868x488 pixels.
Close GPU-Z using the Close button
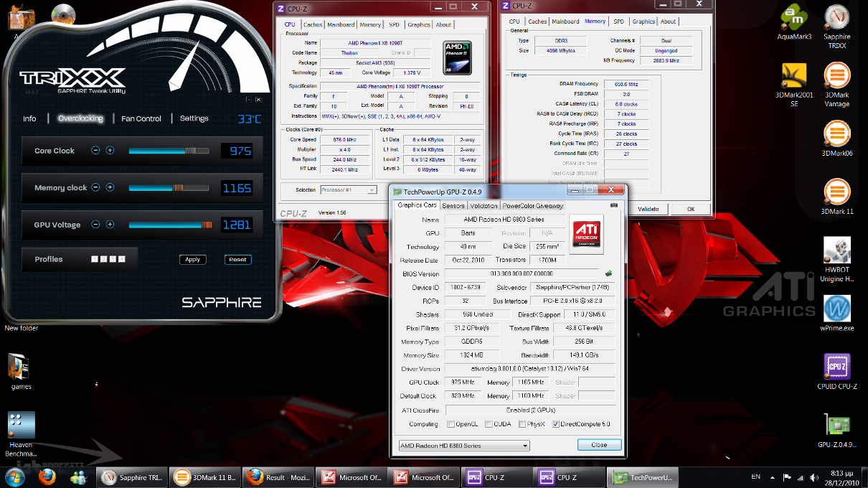point(598,445)
